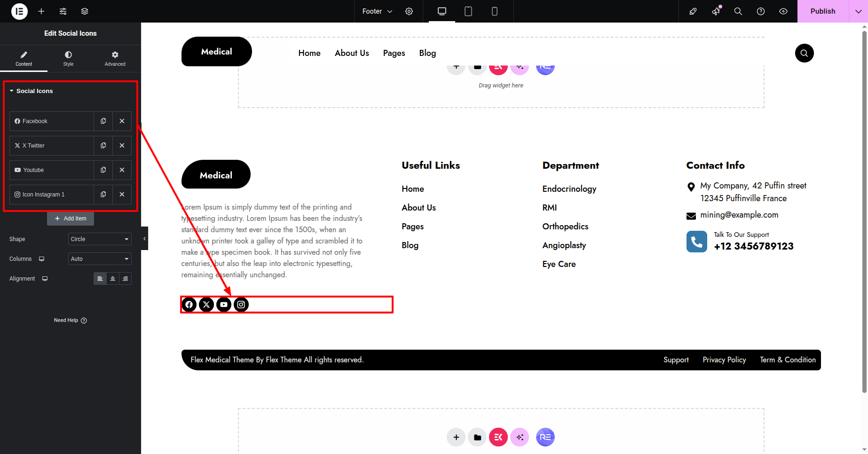This screenshot has height=454, width=868.
Task: Add template with bottom folder button
Action: click(x=477, y=437)
